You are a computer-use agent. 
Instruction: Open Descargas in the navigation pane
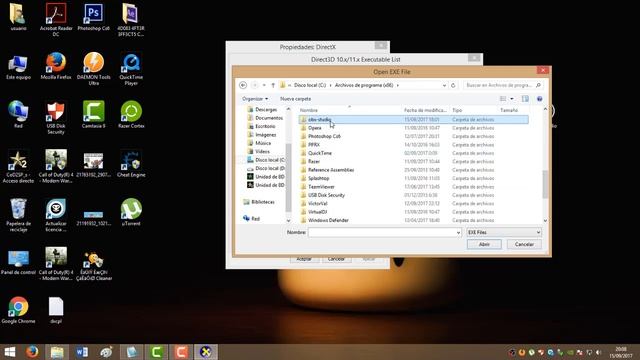pyautogui.click(x=266, y=109)
